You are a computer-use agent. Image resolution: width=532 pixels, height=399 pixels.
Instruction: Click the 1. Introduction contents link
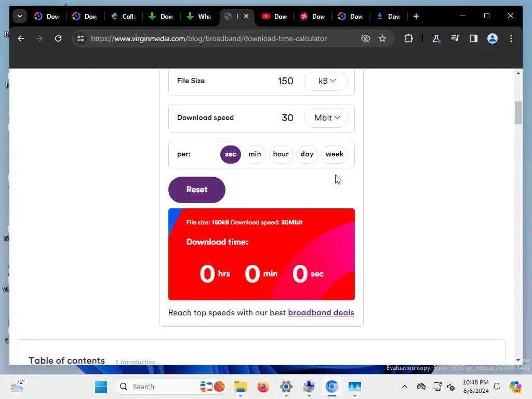[136, 362]
